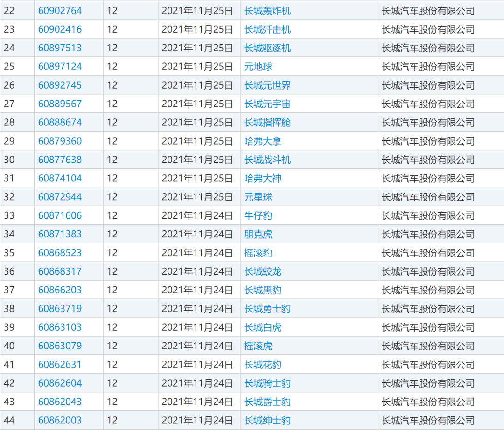View the 摇滚豹 trademark details
The width and height of the screenshot is (504, 430).
tap(258, 253)
